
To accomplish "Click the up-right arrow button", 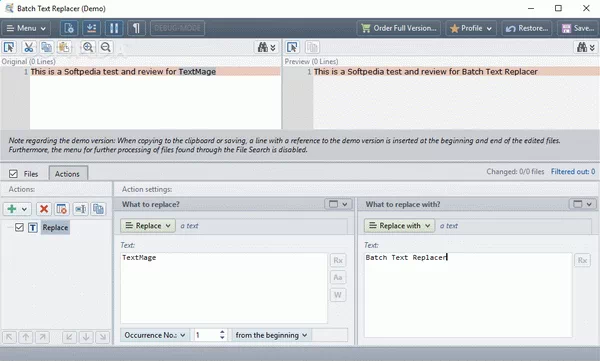I will 42,337.
